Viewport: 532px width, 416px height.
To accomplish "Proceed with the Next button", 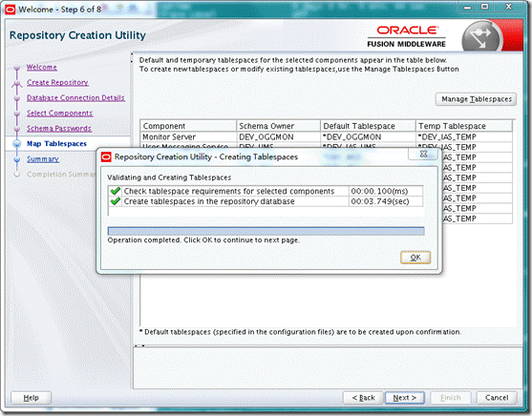I will [x=404, y=398].
